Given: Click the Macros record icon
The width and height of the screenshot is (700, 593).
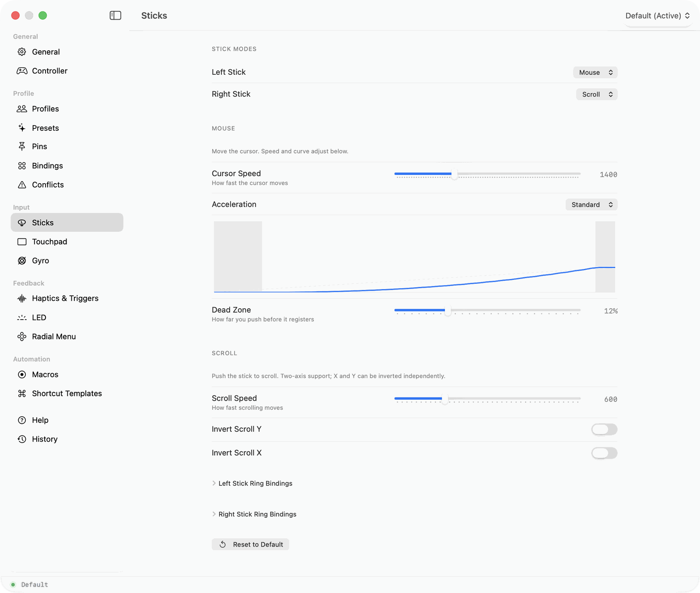Looking at the screenshot, I should pyautogui.click(x=22, y=375).
